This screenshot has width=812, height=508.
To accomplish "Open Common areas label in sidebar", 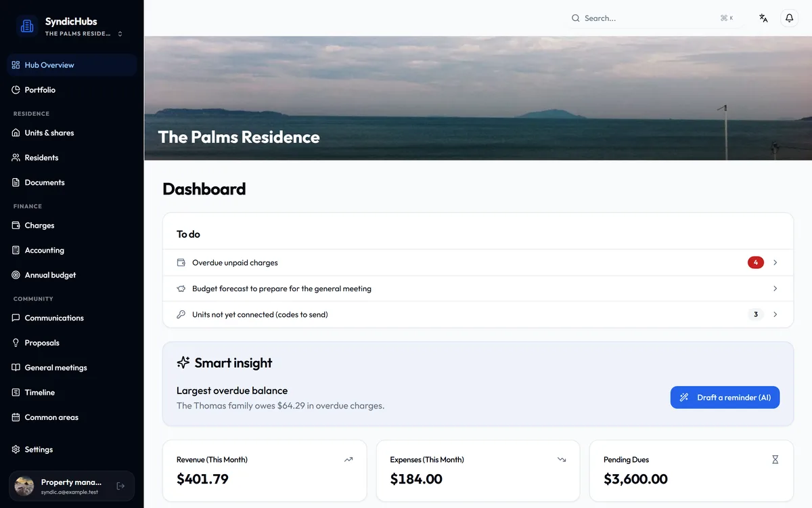I will (x=51, y=417).
